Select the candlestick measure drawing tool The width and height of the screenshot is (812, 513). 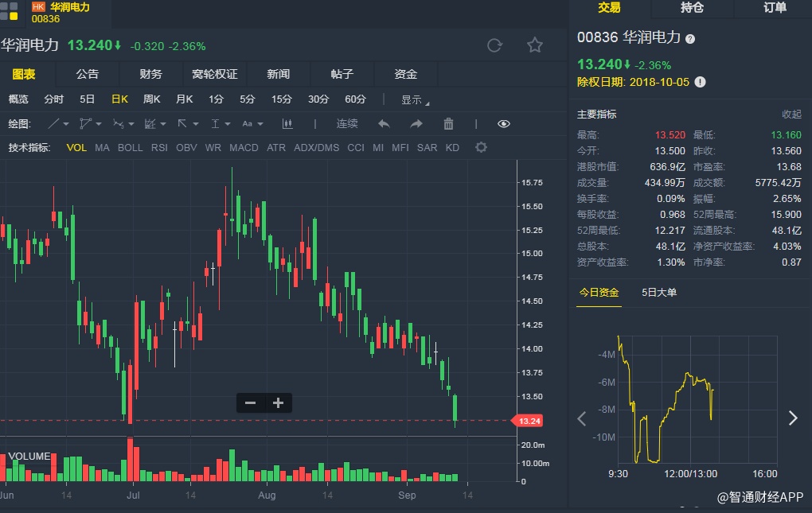click(x=287, y=124)
